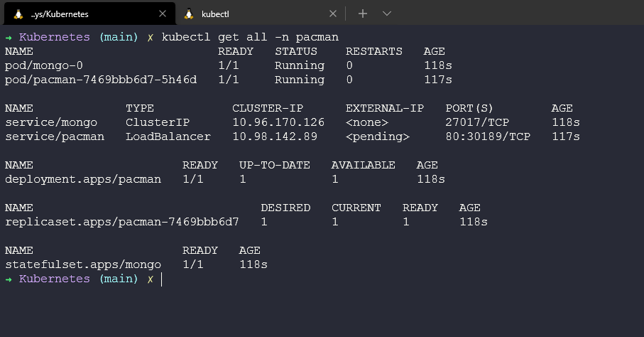Click the <pending> external IP value
Viewport: 644px width, 337px height.
[x=378, y=137]
